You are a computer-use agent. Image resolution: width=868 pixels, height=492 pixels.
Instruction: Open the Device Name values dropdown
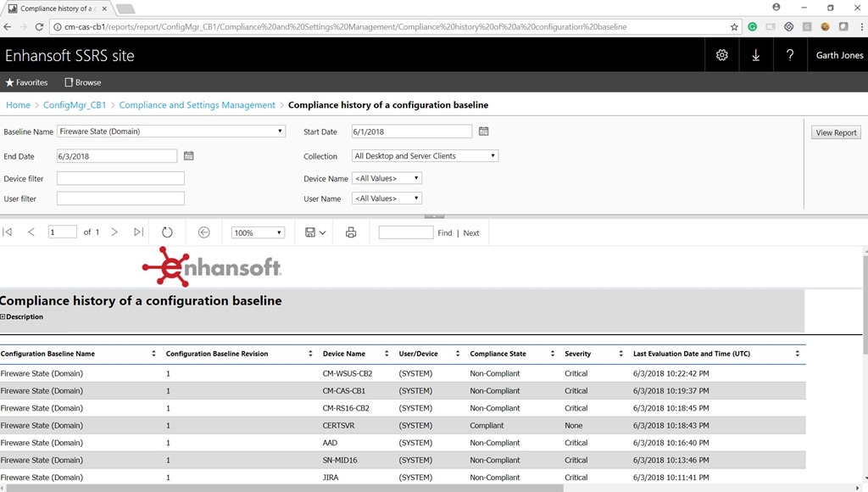tap(387, 178)
